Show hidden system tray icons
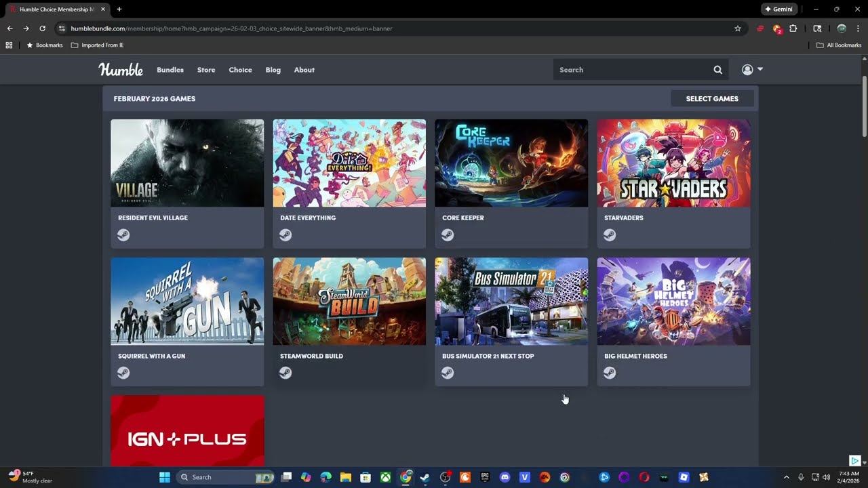Screen dimensions: 868x488 [787, 477]
